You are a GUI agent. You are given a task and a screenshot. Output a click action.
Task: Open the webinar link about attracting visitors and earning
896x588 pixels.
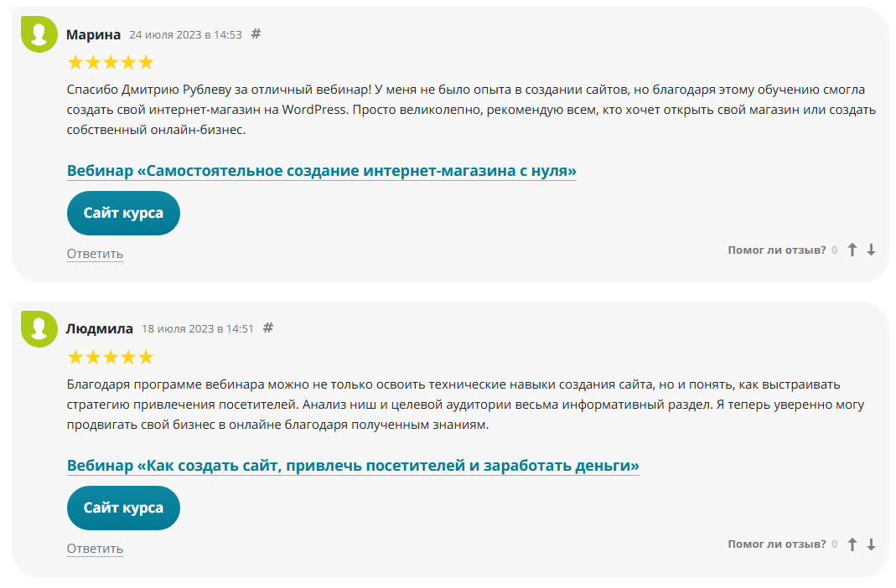(352, 464)
